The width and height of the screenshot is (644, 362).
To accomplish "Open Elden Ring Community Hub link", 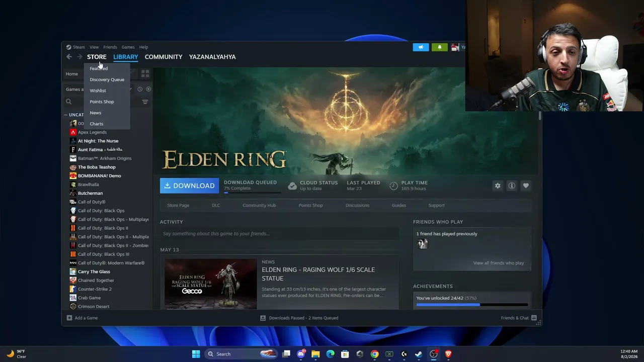I will click(259, 205).
